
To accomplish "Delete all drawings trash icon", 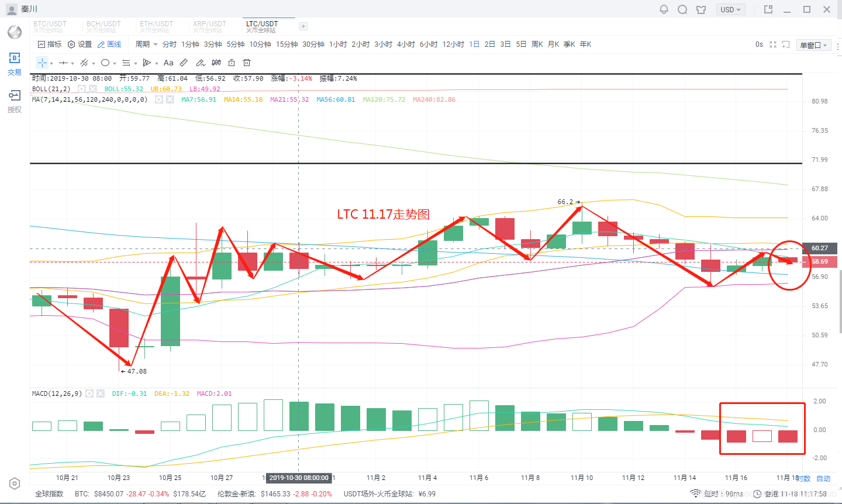I will point(247,63).
